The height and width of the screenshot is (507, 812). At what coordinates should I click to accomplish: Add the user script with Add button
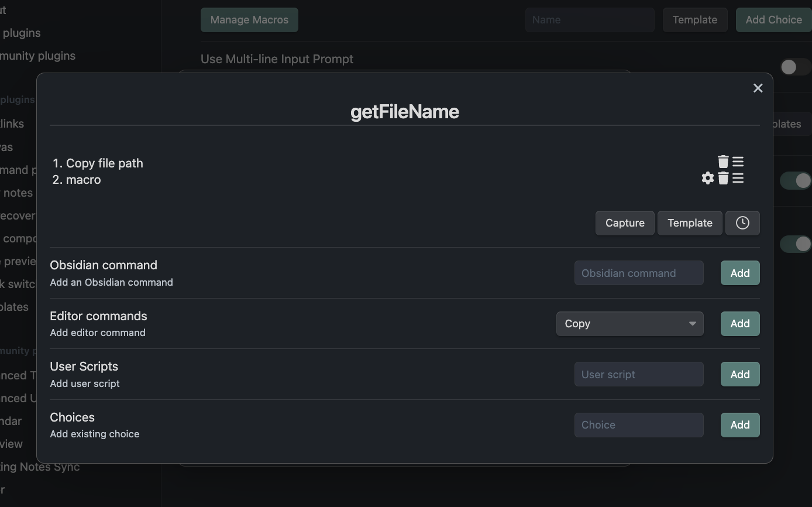(x=739, y=375)
